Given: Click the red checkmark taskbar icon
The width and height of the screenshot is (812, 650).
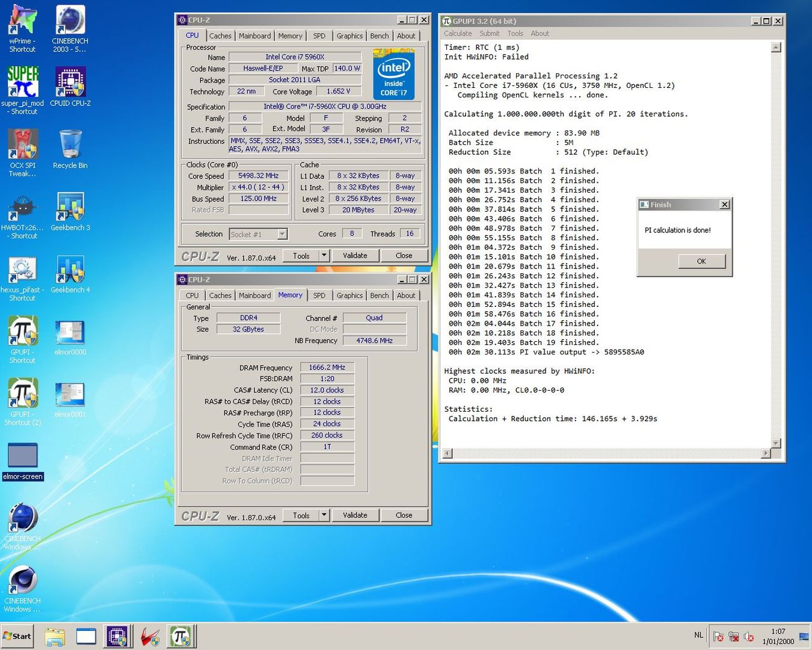Looking at the screenshot, I should tap(150, 637).
